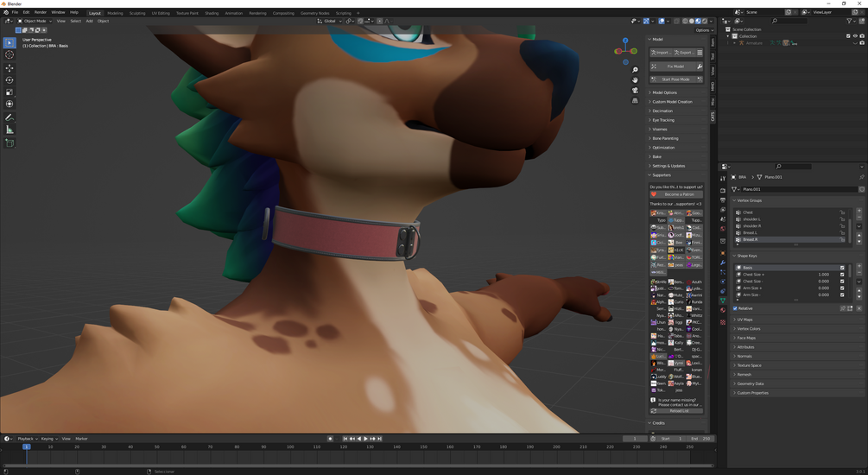Image resolution: width=868 pixels, height=475 pixels.
Task: Click the Become a Patron button
Action: pos(676,194)
